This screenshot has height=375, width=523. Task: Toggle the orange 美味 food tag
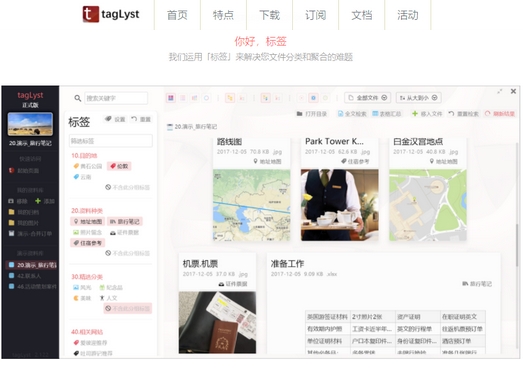82,298
